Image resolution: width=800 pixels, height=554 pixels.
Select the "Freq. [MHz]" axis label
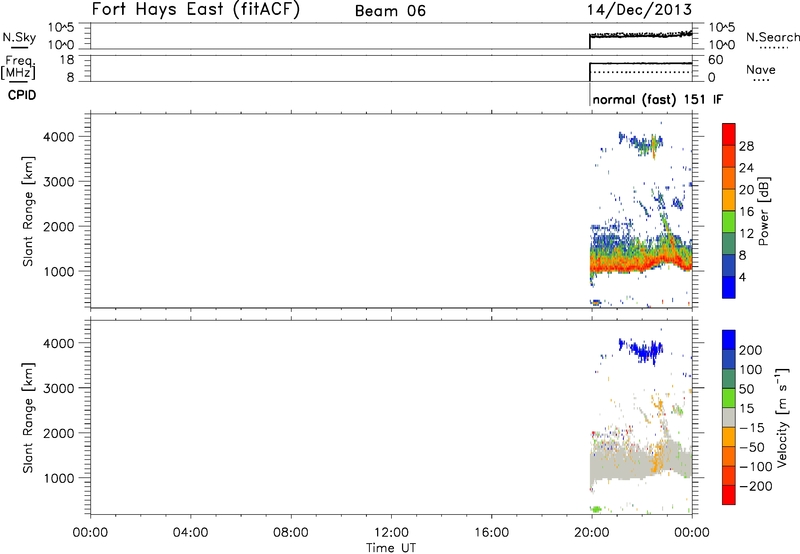tap(19, 67)
